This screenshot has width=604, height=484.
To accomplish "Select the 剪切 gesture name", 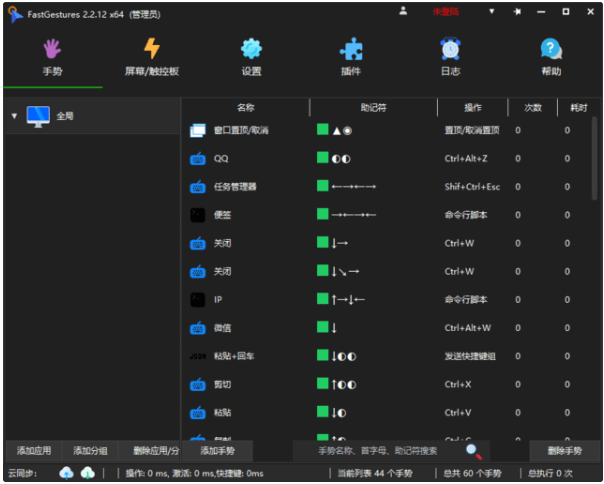I will pyautogui.click(x=222, y=385).
